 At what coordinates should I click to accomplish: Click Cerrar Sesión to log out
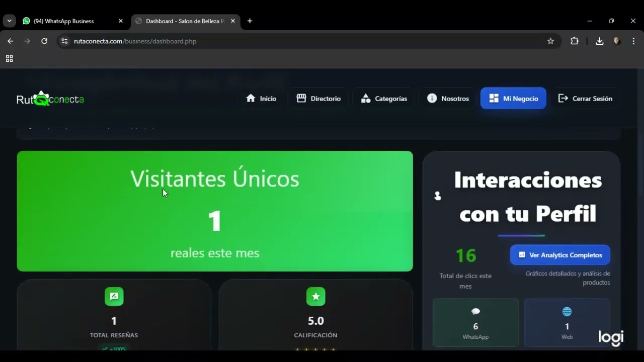[x=585, y=99]
